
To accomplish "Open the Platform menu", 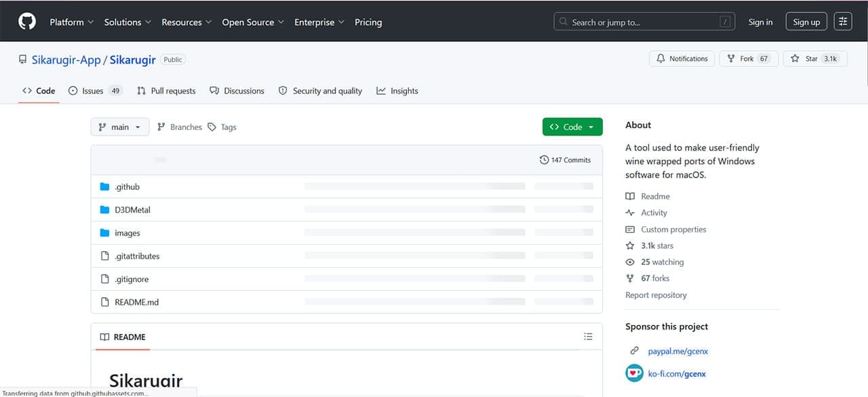I will (72, 22).
